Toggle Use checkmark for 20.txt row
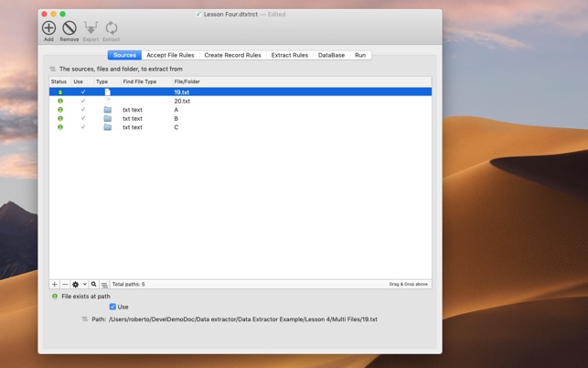The height and width of the screenshot is (368, 588). point(83,101)
